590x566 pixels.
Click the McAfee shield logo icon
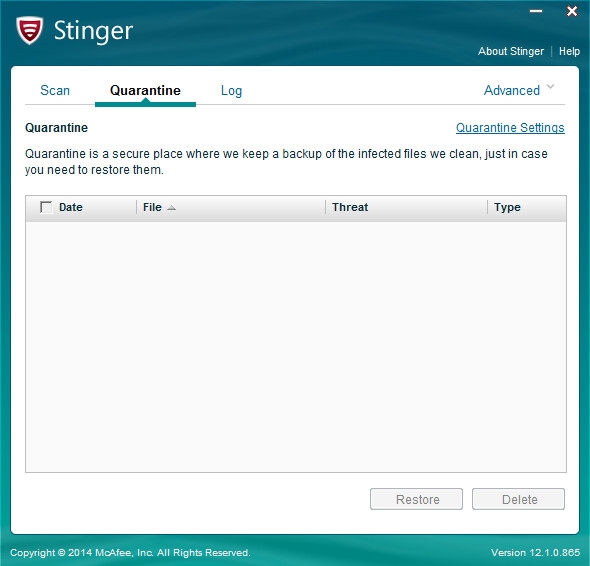(29, 30)
